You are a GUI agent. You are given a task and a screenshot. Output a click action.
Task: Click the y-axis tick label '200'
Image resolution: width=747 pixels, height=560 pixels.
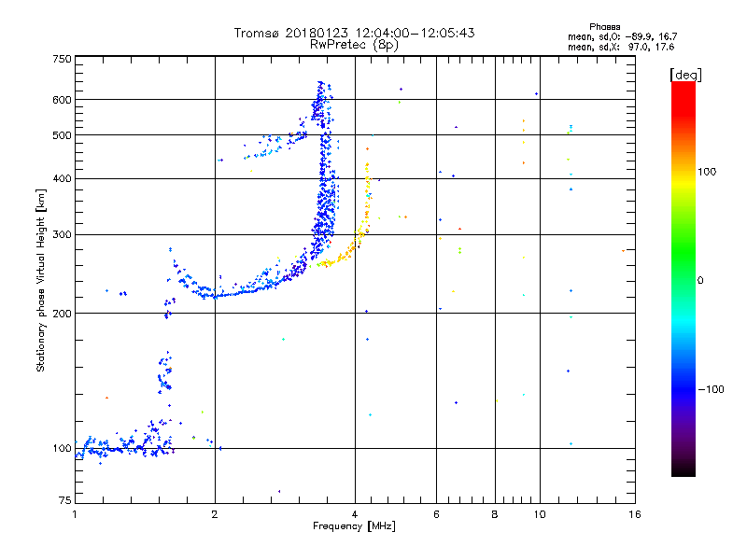[62, 314]
